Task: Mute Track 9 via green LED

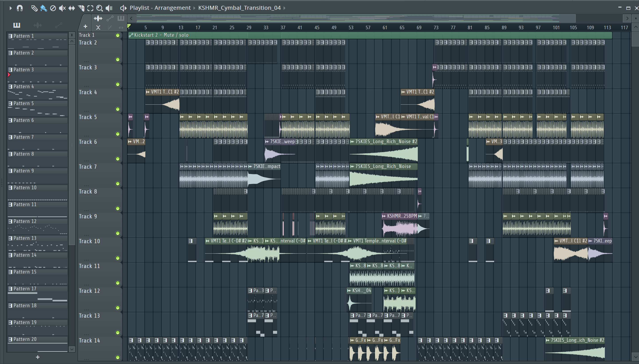Action: 118,233
